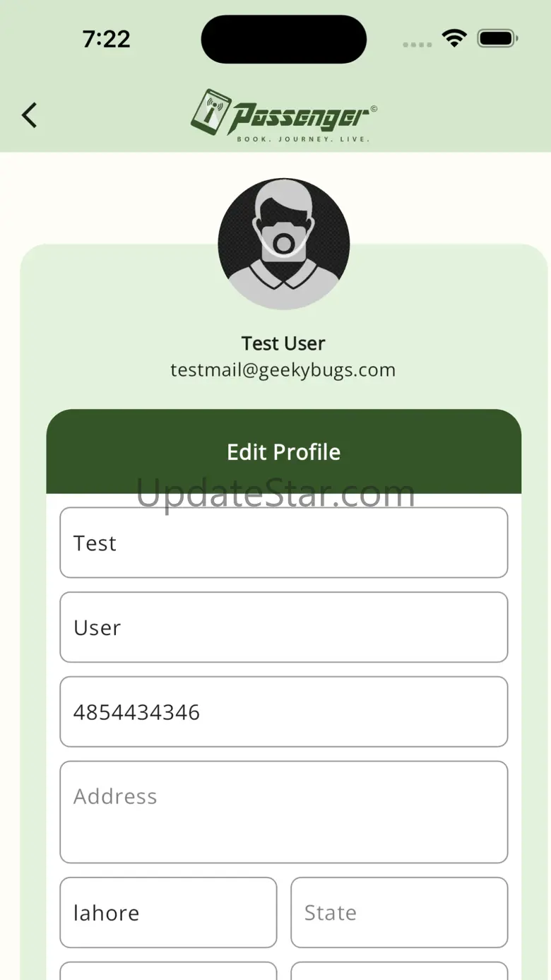551x980 pixels.
Task: Focus the city field containing lahore
Action: coord(168,912)
